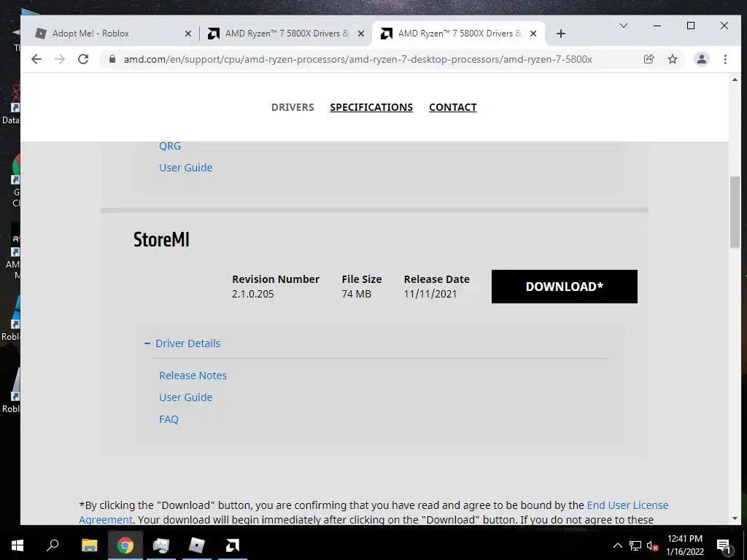Open the monitor app taskbar icon
This screenshot has width=747, height=560.
click(160, 545)
